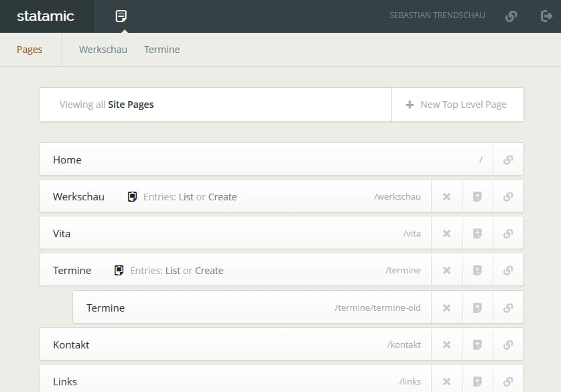Image resolution: width=561 pixels, height=392 pixels.
Task: Delete the Werkschau page with X icon
Action: (x=446, y=197)
